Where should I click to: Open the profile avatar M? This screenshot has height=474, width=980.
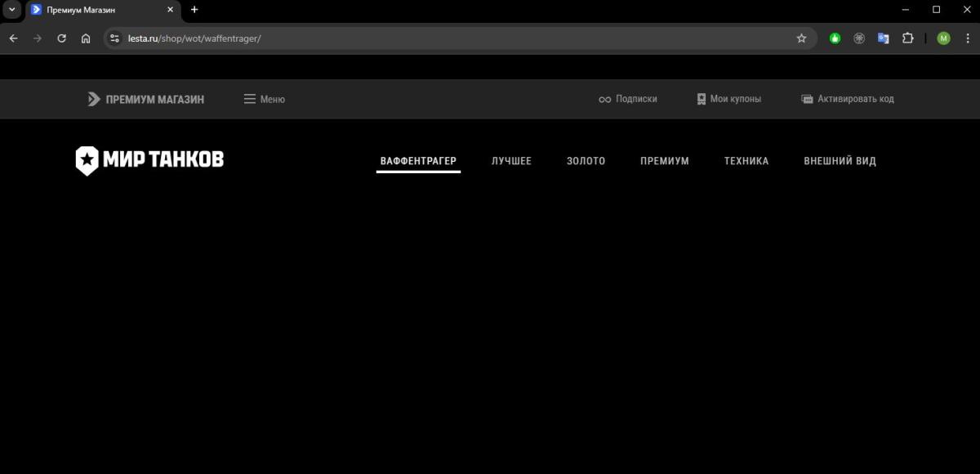(943, 38)
